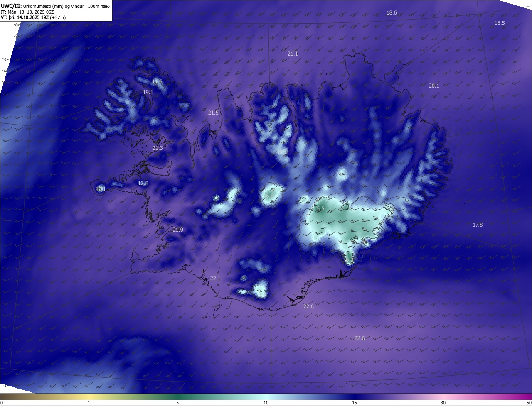This screenshot has height=406, width=532.
Task: Click the 11.5 value in the Westfjords
Action: 157,82
